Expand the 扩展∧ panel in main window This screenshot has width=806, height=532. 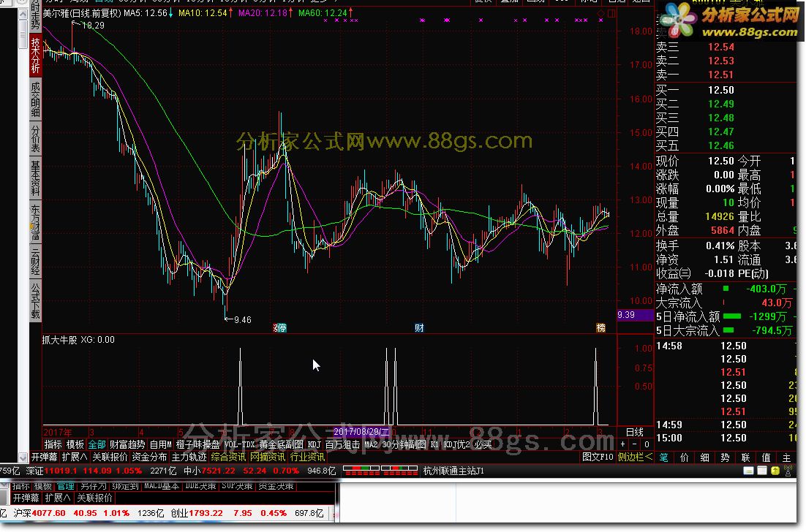pos(75,457)
